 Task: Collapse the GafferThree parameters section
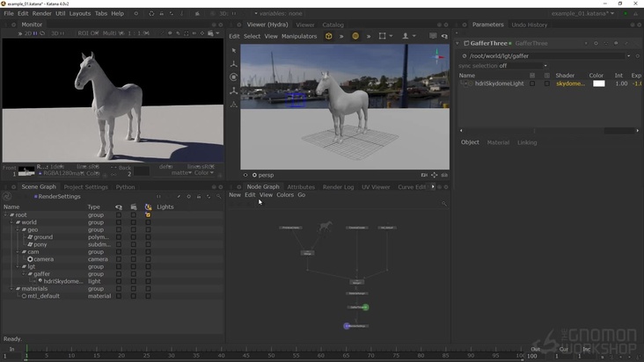[x=458, y=43]
